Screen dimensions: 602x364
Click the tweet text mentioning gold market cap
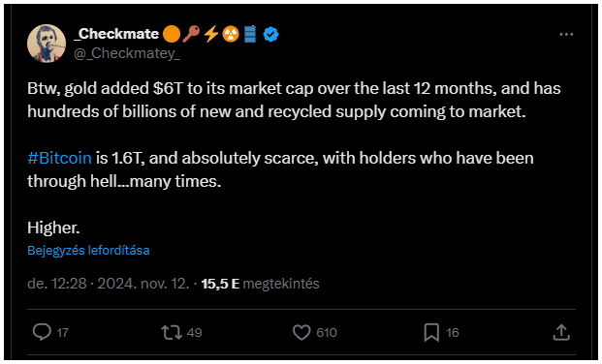click(x=294, y=100)
